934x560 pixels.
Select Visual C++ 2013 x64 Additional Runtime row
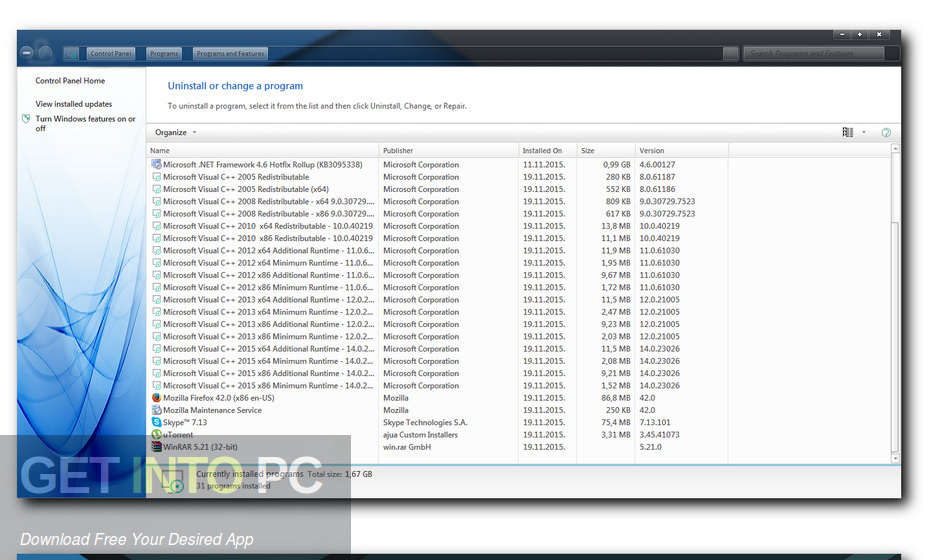click(437, 300)
